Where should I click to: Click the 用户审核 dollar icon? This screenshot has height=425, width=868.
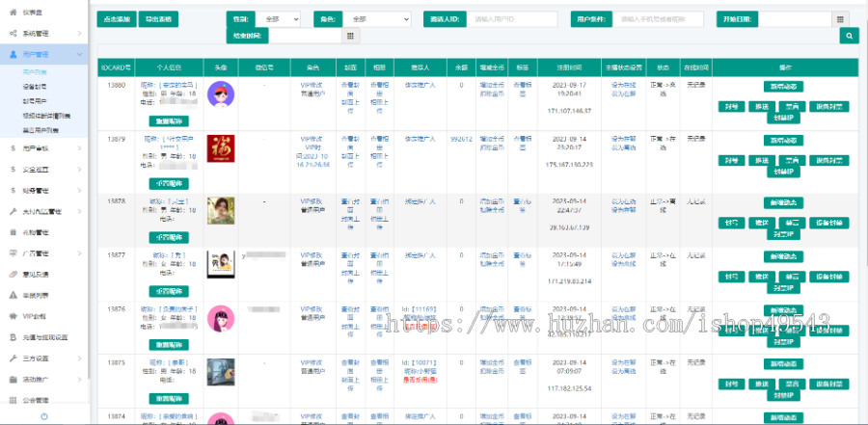(x=13, y=148)
